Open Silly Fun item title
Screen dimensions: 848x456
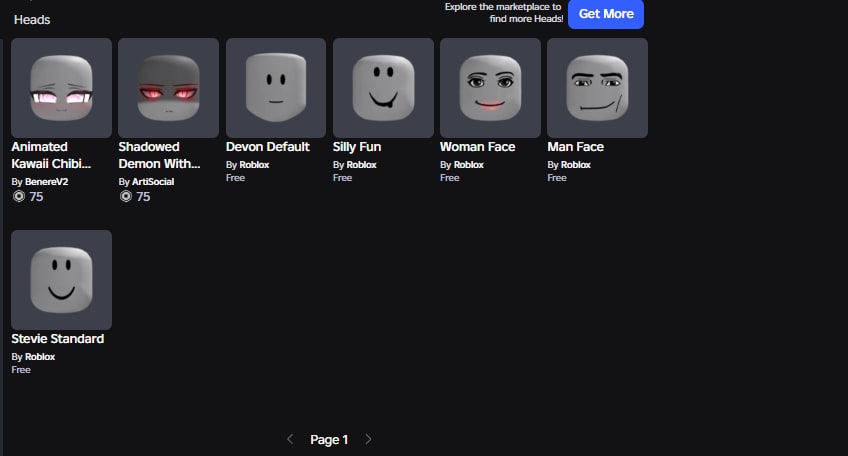[357, 147]
